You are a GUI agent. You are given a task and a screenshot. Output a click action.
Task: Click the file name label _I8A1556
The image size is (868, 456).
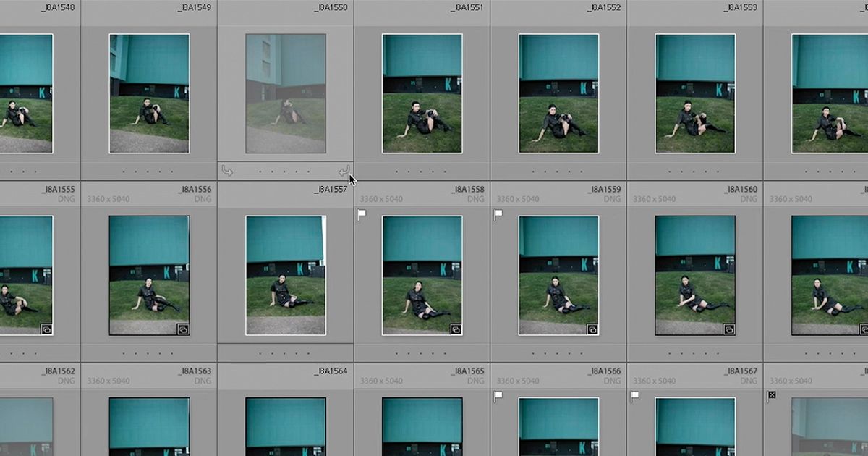[194, 190]
